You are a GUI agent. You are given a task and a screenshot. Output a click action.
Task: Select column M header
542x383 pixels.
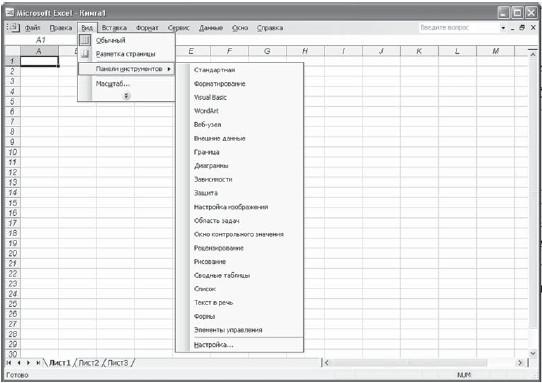tap(495, 51)
